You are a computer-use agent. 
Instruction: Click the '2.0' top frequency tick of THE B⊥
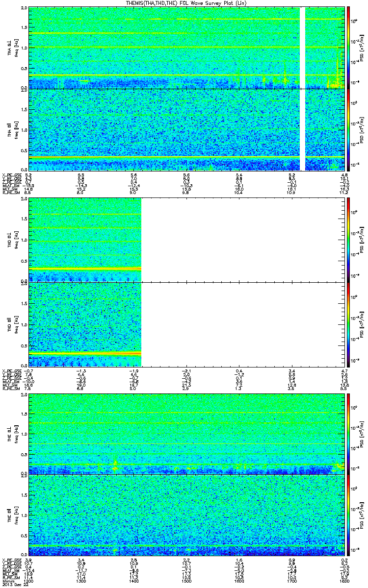[x=23, y=395]
